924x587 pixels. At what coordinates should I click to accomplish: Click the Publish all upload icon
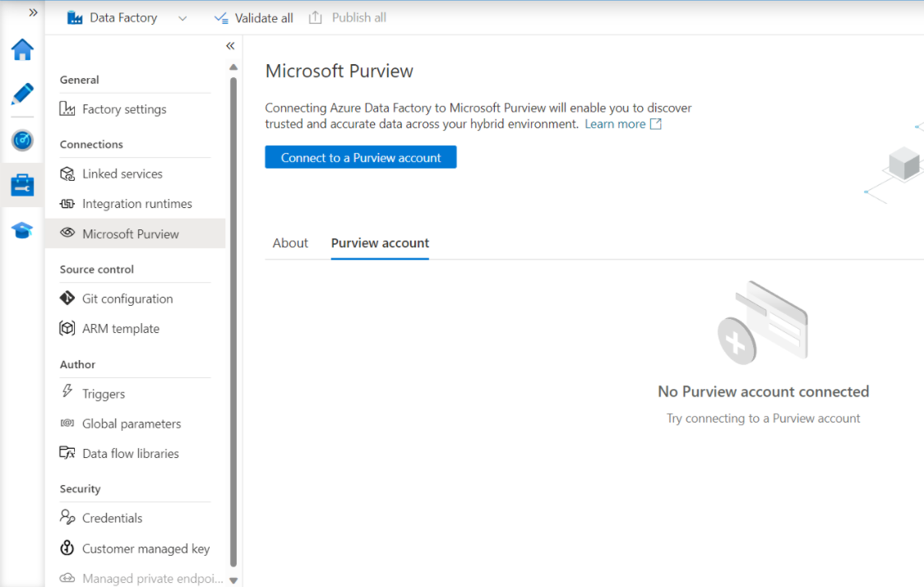tap(316, 18)
